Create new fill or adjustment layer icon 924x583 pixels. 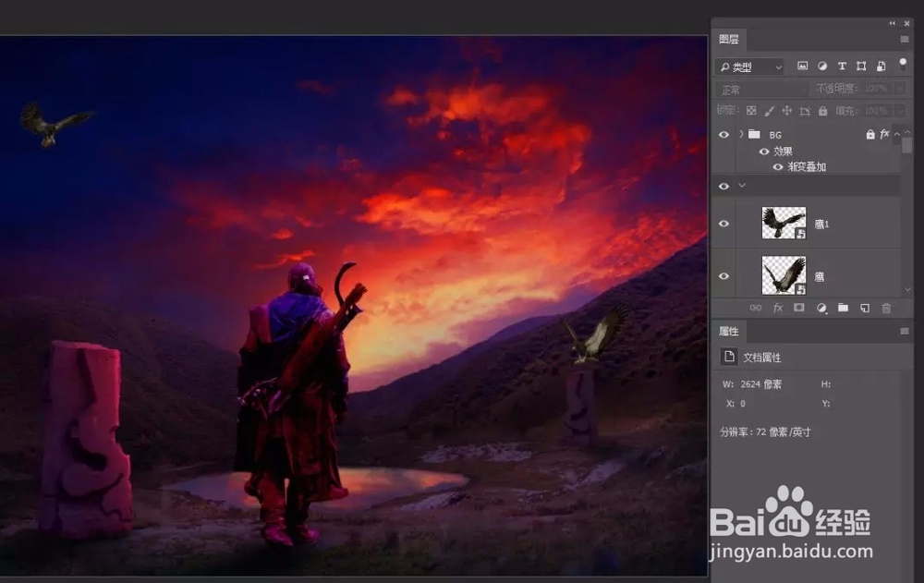[x=821, y=308]
